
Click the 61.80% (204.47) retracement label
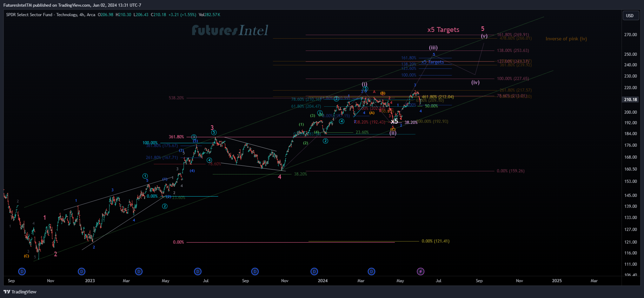(306, 106)
